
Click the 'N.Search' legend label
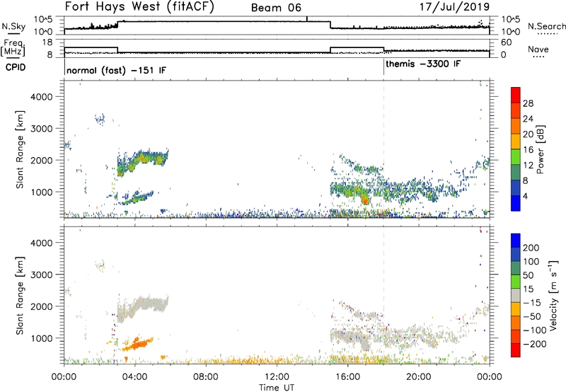(546, 26)
